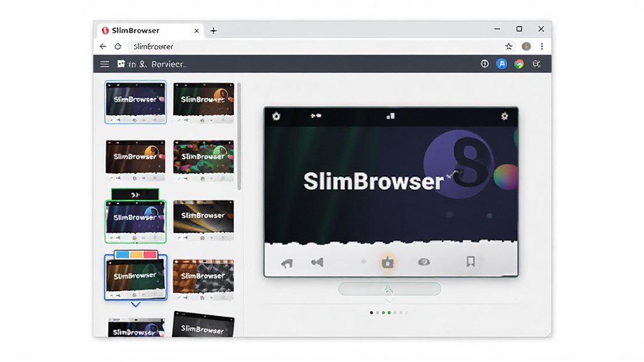Click the gear icon at the preview's top right
The image size is (644, 362).
(x=504, y=116)
